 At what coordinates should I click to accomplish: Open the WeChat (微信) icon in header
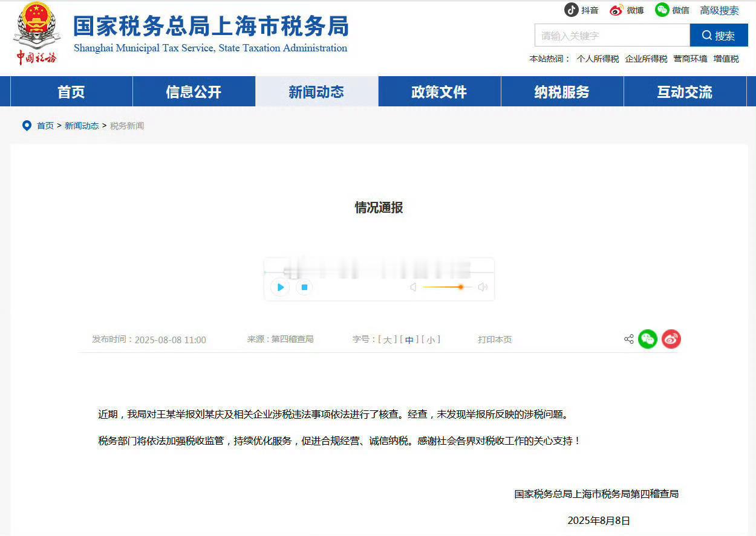click(662, 10)
